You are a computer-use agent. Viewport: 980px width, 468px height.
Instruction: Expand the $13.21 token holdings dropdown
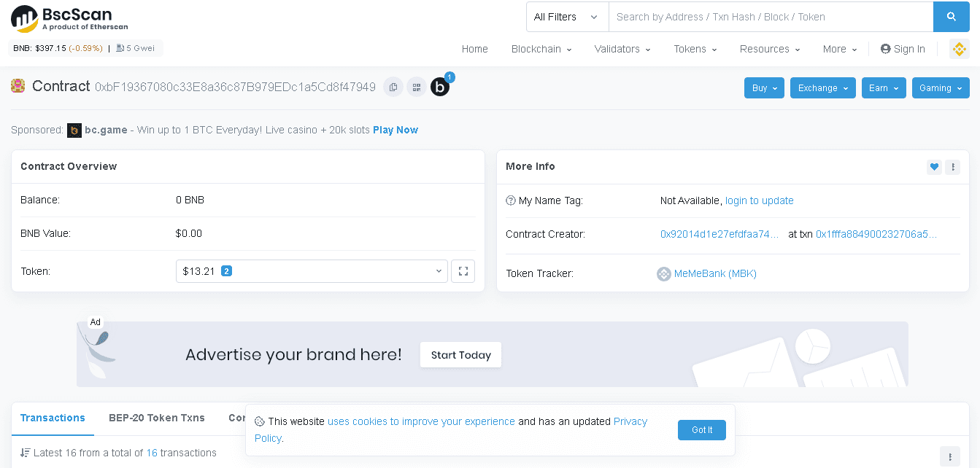point(312,271)
